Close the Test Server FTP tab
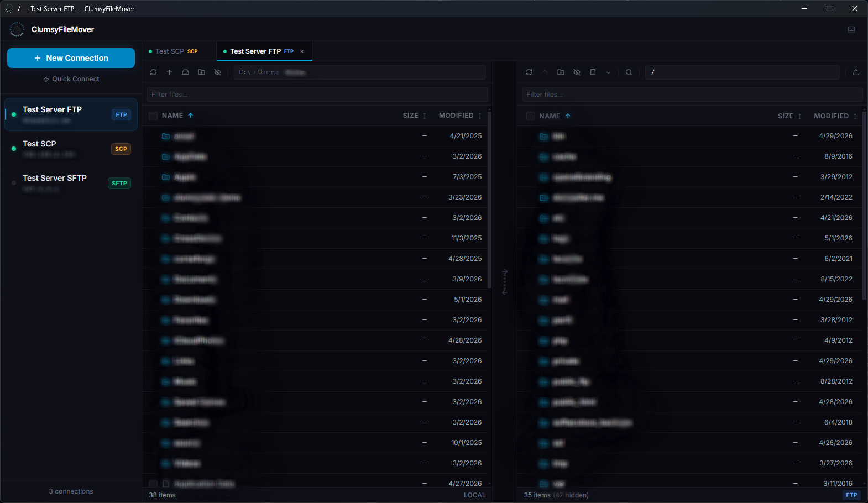This screenshot has height=503, width=868. point(302,51)
